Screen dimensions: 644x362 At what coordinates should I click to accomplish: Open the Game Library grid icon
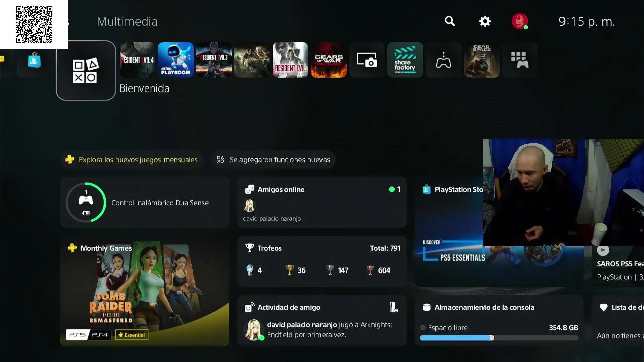click(520, 60)
